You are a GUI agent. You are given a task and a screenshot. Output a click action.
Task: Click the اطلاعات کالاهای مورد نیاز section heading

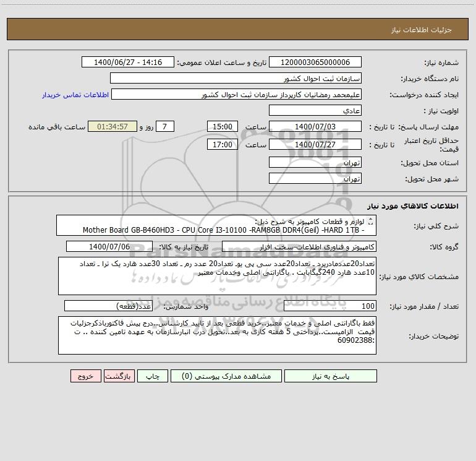coord(413,206)
